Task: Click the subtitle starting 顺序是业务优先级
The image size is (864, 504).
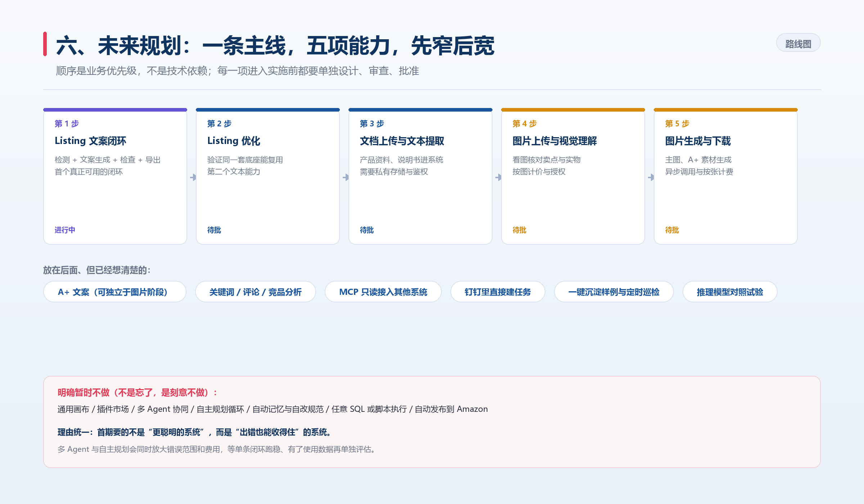Action: tap(237, 71)
